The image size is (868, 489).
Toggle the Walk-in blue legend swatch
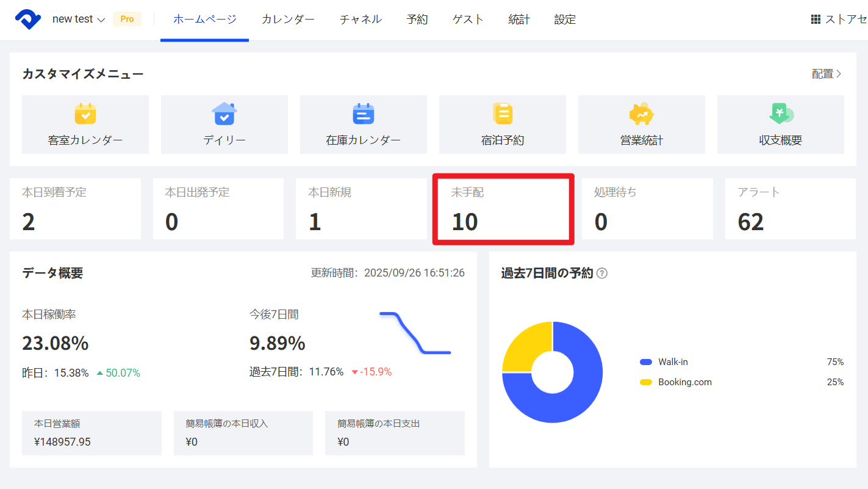coord(646,362)
